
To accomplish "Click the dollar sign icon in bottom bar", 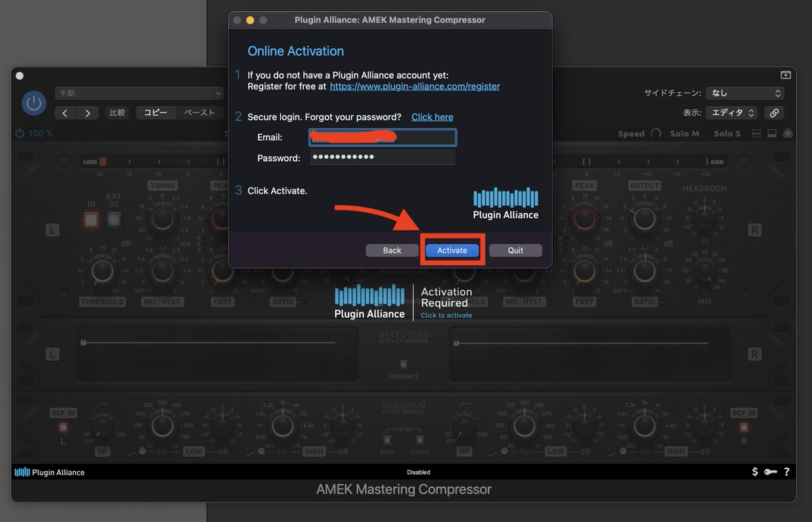I will pyautogui.click(x=755, y=472).
